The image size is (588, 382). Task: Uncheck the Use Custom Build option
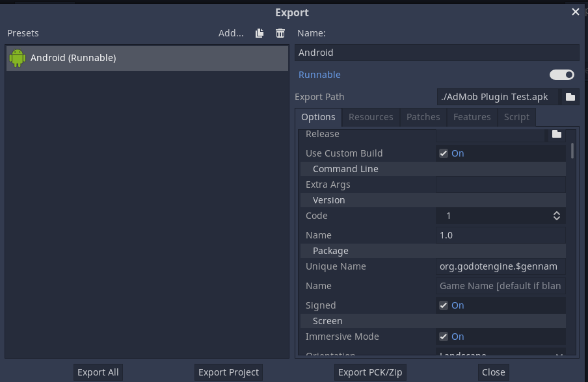point(443,153)
